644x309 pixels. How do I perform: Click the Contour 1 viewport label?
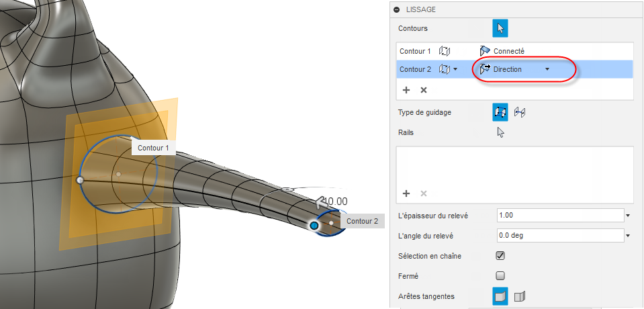coord(153,148)
